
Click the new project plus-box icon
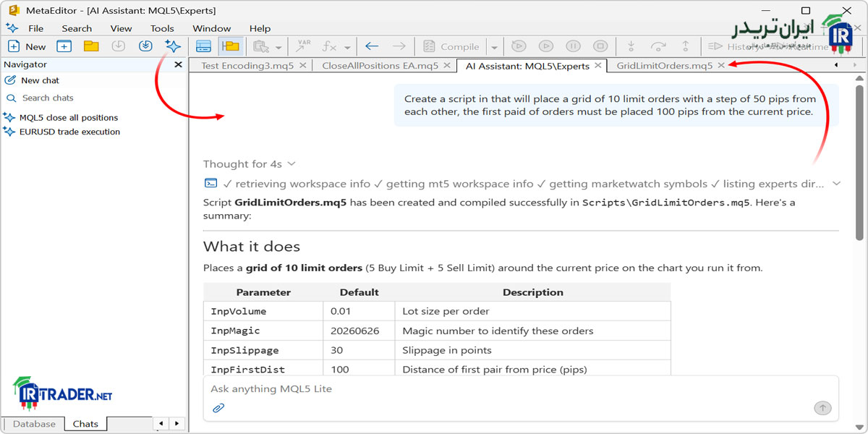(64, 46)
